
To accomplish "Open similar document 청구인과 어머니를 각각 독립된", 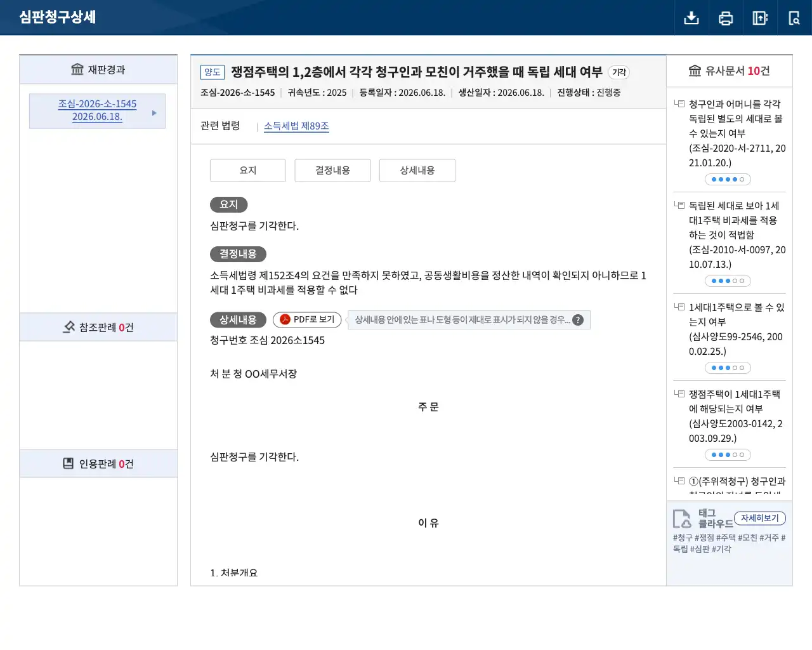I will tap(737, 133).
